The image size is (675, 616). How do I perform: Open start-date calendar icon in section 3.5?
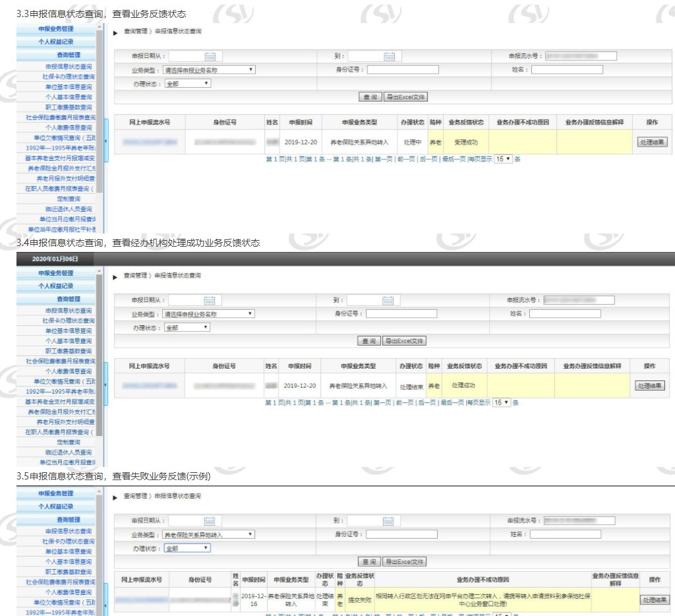(210, 521)
